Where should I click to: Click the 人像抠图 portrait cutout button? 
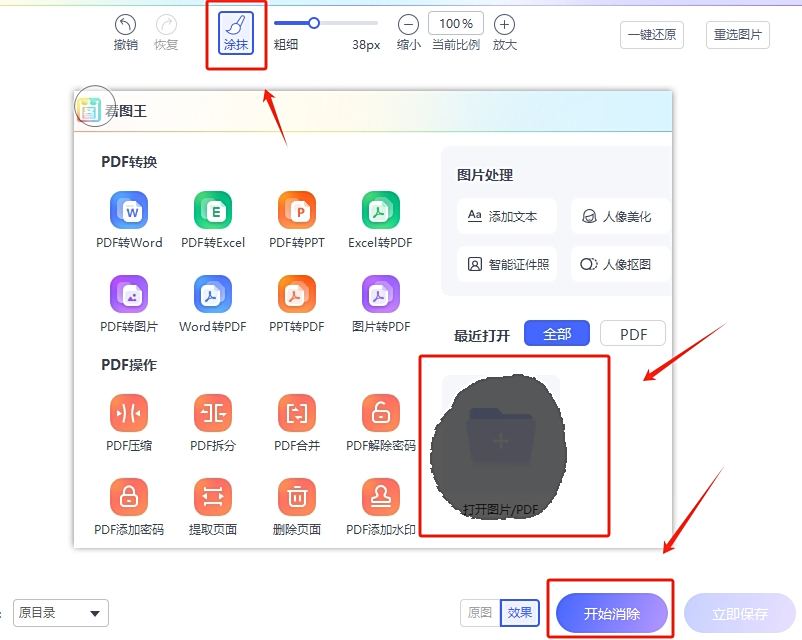(620, 264)
